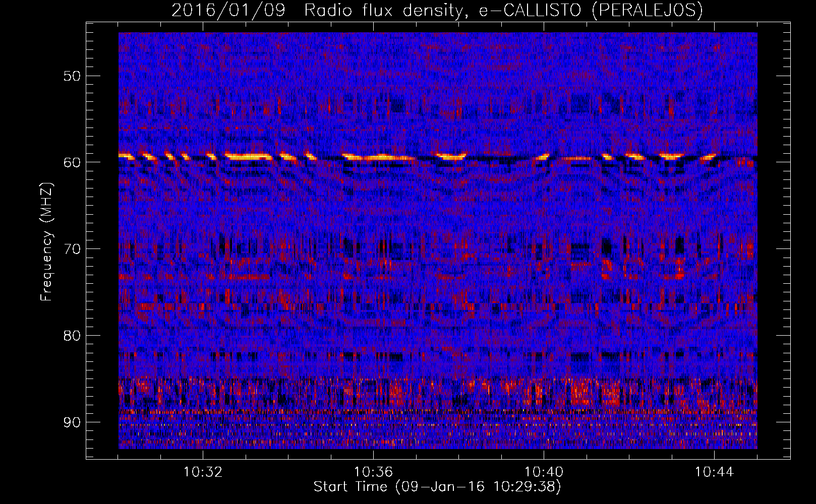816x504 pixels.
Task: Click the plot title mentioning e-CALLISTO (PERALEJOS)
Action: point(437,10)
